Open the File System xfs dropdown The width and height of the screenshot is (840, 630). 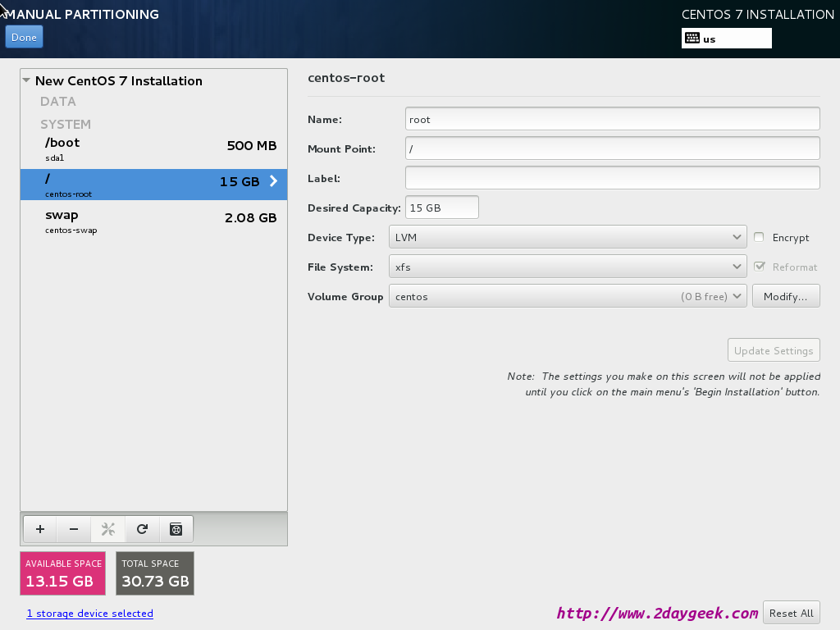coord(568,267)
